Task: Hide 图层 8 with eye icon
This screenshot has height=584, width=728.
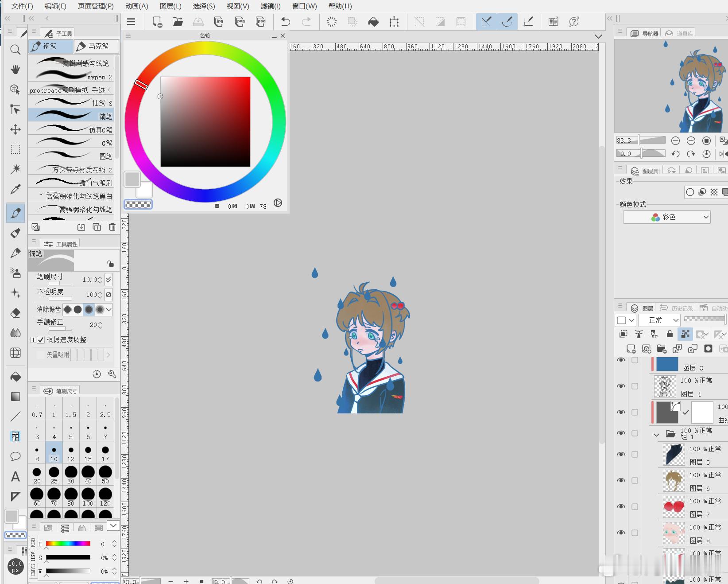Action: [x=621, y=533]
